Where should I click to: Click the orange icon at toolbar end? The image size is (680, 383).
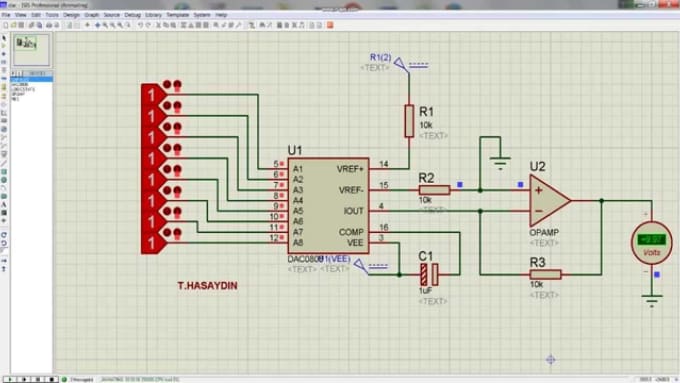(x=330, y=26)
